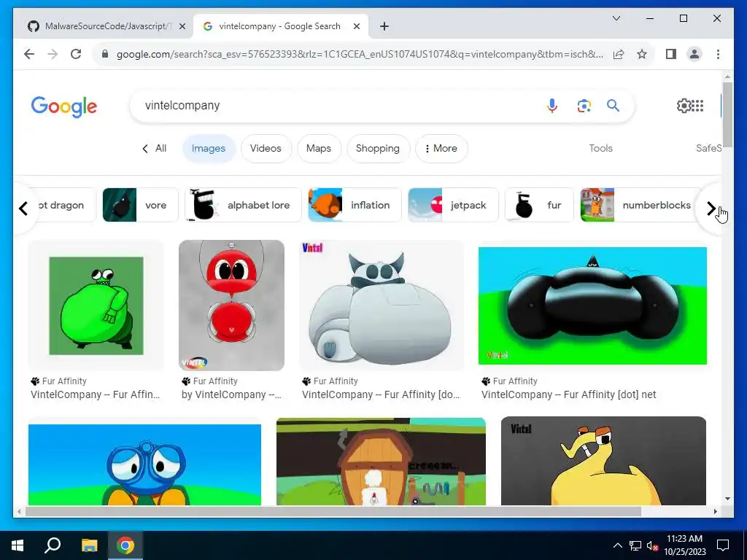Filter by fur chip
This screenshot has width=747, height=560.
point(539,205)
